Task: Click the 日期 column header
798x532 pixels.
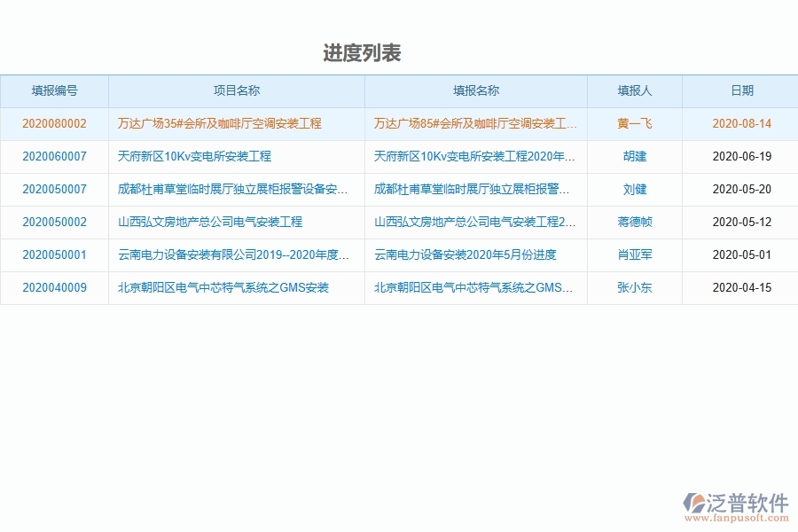Action: 739,90
